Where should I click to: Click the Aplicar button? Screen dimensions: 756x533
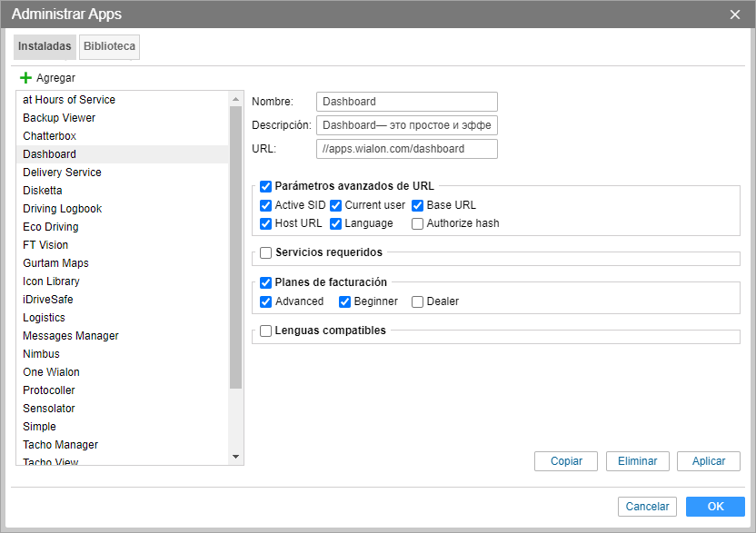(x=708, y=461)
